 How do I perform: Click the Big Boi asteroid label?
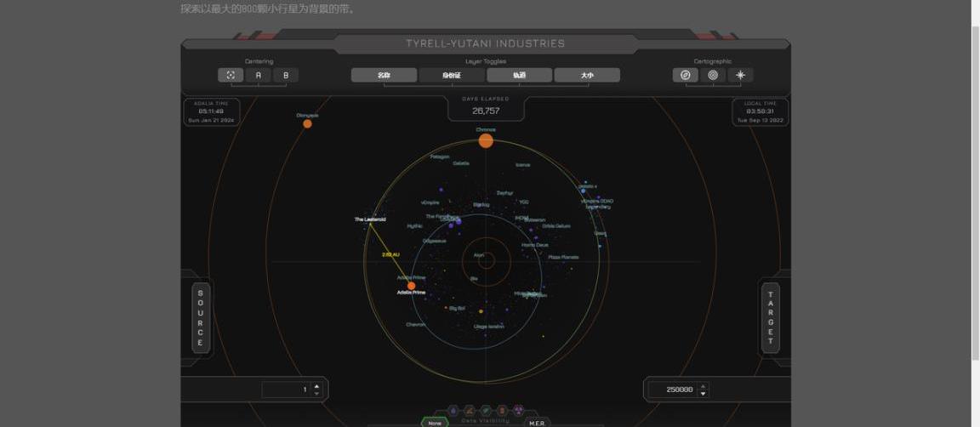(457, 308)
